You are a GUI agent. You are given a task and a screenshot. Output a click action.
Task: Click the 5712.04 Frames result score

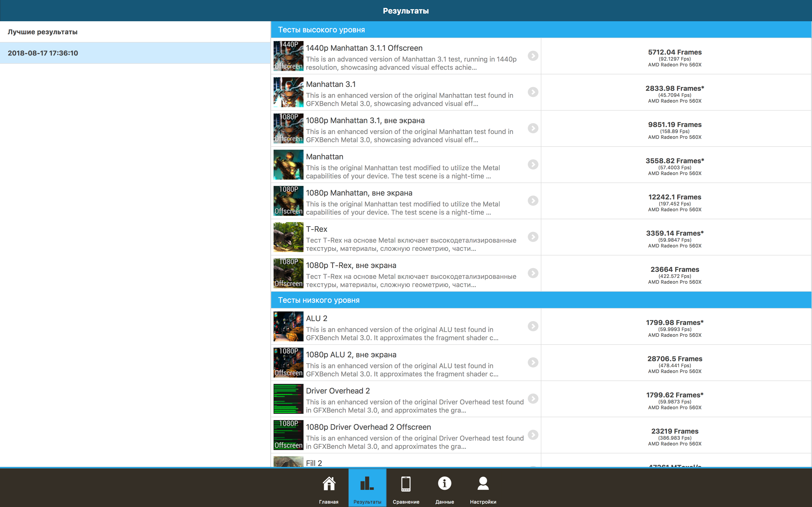click(x=674, y=52)
